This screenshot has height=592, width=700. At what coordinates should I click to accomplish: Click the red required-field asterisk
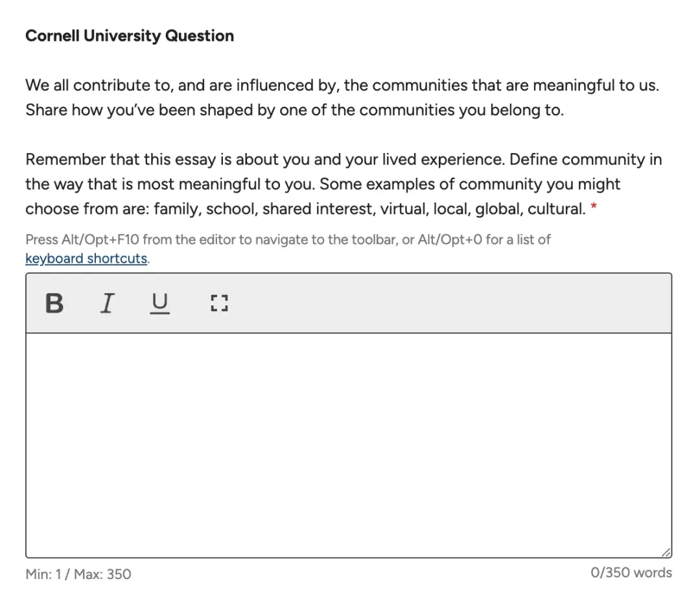click(x=593, y=209)
